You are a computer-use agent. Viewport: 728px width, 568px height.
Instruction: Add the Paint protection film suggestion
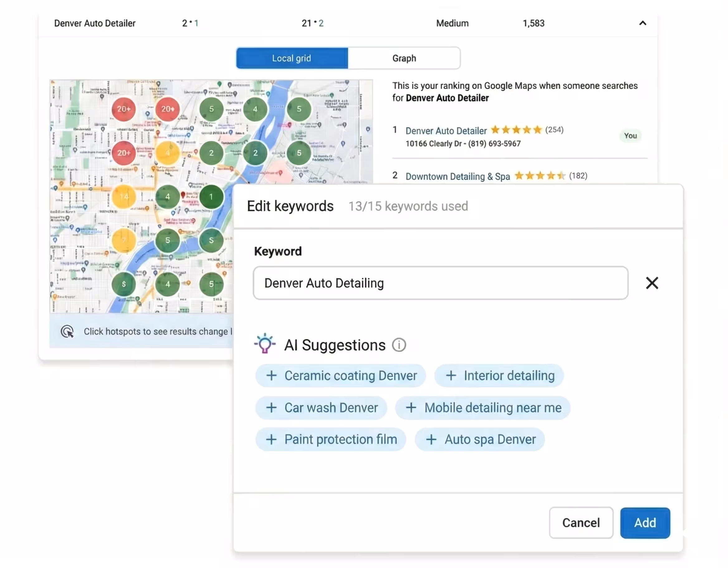(x=331, y=439)
